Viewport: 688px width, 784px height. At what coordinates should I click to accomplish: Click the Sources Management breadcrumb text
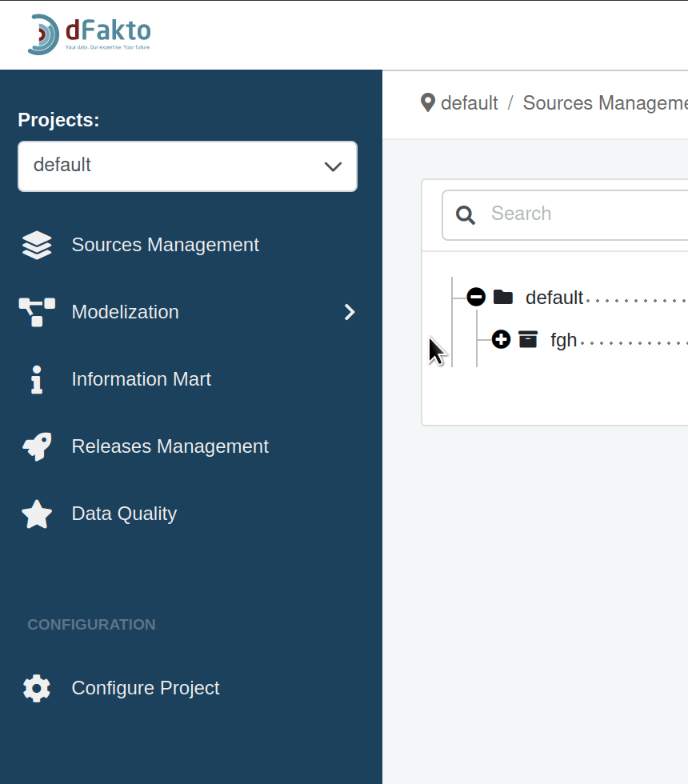coord(605,103)
